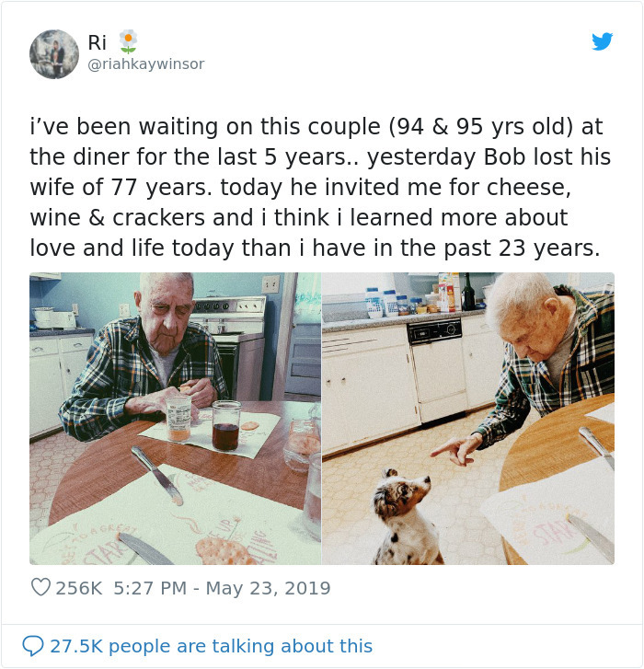Click the tweet text about Bob's wife
The height and width of the screenshot is (669, 644).
(x=321, y=187)
